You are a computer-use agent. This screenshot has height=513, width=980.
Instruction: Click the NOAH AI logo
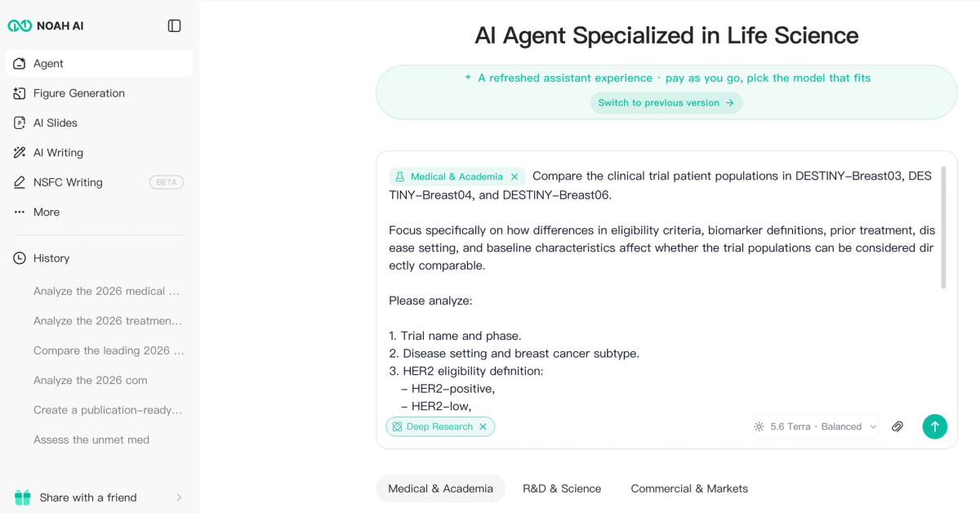46,26
